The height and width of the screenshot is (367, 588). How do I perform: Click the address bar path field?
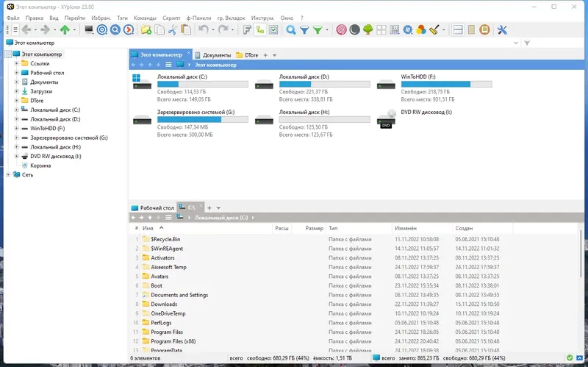(259, 43)
